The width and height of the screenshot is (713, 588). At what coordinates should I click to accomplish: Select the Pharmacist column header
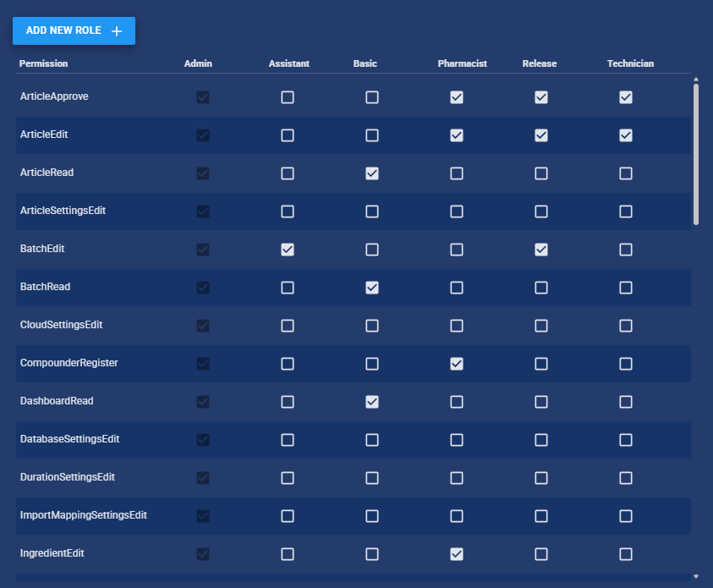point(462,63)
